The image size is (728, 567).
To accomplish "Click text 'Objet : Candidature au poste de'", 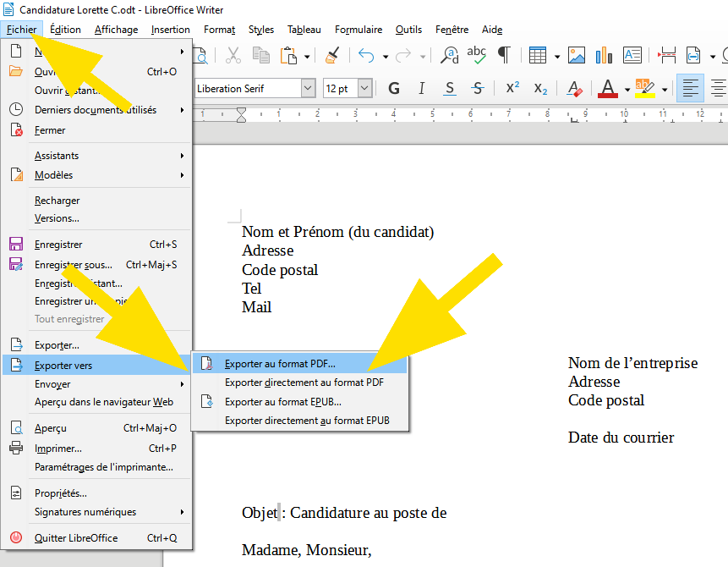I will point(344,513).
